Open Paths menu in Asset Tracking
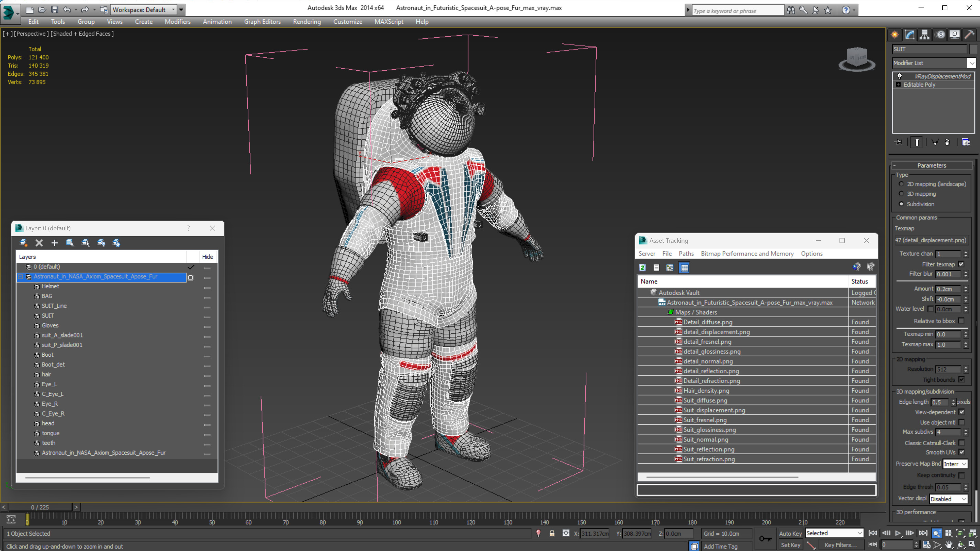This screenshot has width=980, height=551. pos(686,254)
